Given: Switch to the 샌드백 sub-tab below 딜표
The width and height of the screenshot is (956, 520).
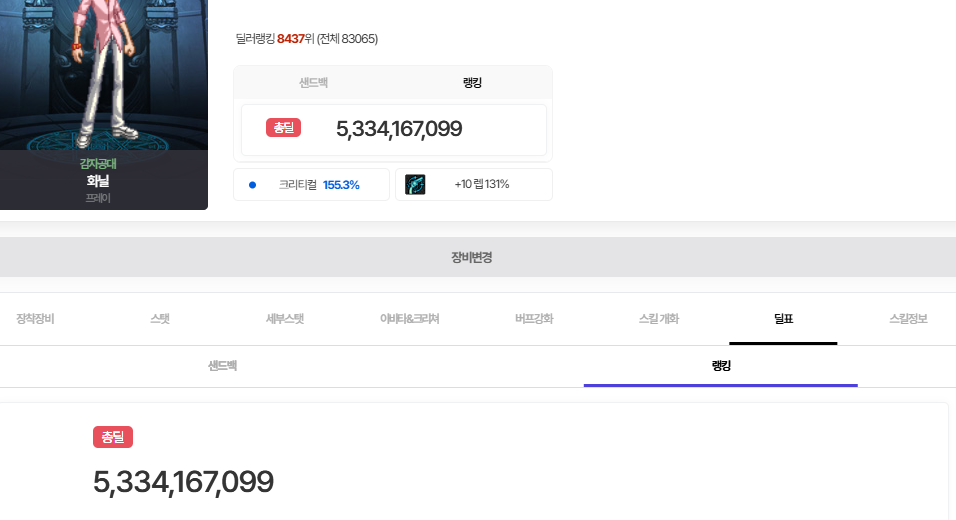Looking at the screenshot, I should (222, 366).
